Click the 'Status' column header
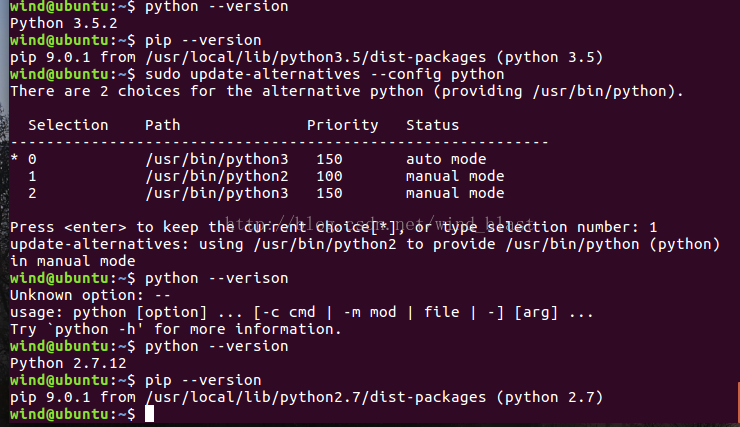The image size is (740, 427). (x=432, y=125)
